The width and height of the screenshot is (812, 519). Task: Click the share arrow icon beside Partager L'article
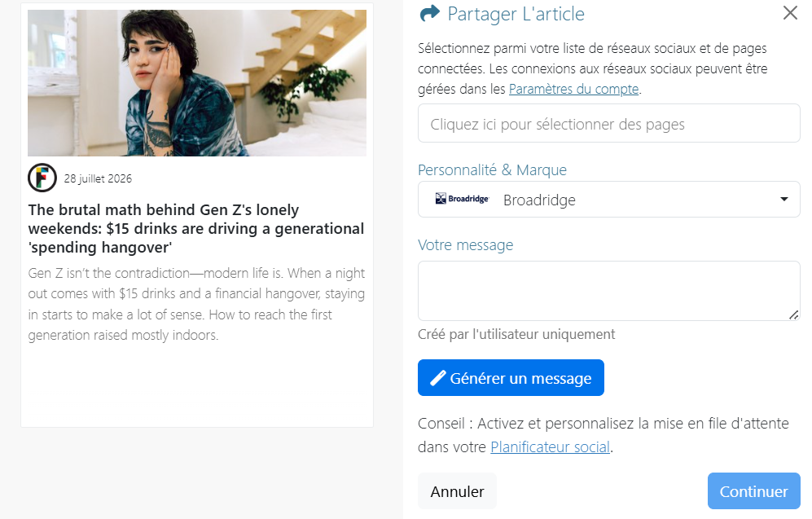point(429,14)
